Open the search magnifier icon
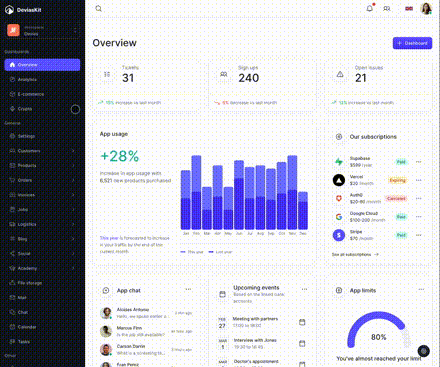This screenshot has width=440, height=367. 98,8
